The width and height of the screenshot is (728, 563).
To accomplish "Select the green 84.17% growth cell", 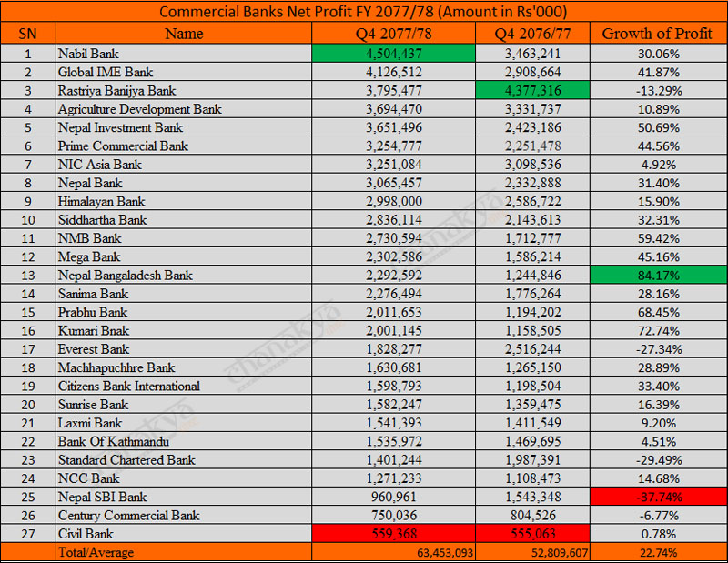I will click(656, 276).
